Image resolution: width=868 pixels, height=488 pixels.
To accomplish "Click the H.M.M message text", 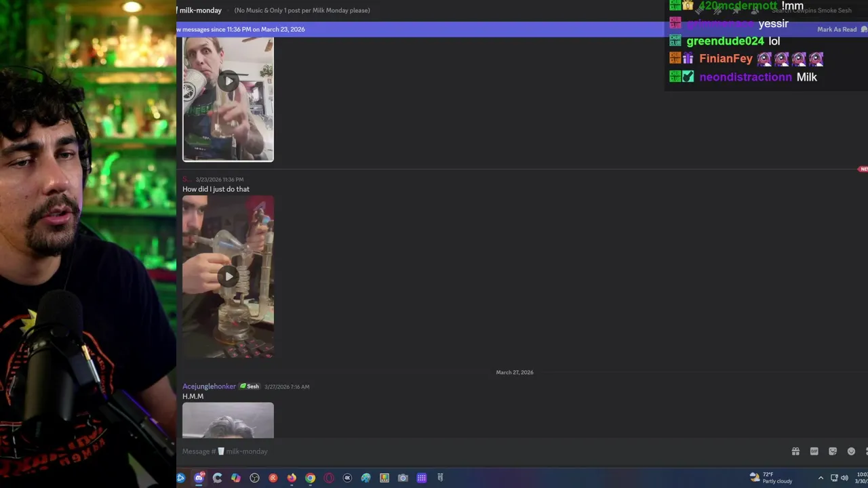I will tap(193, 396).
